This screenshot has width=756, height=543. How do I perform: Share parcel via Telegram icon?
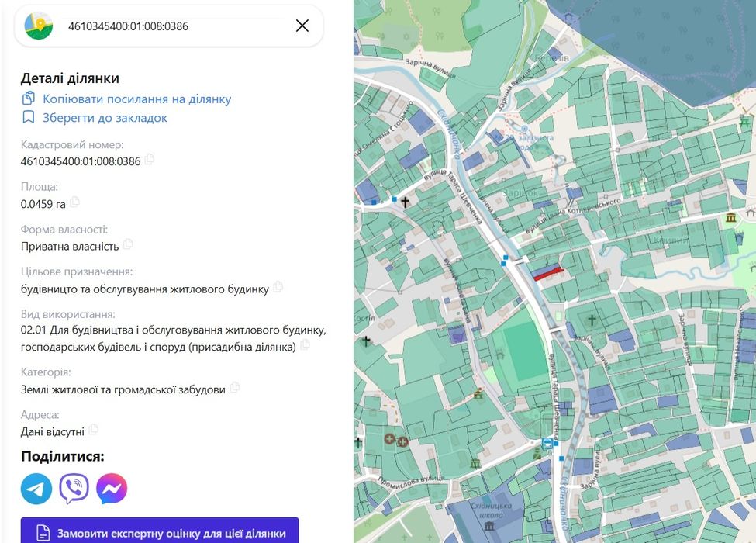36,489
